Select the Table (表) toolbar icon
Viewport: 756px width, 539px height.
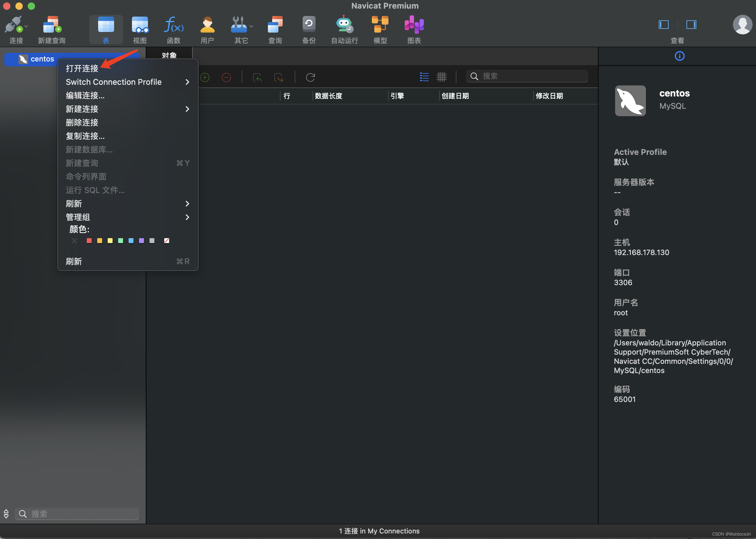pos(106,25)
